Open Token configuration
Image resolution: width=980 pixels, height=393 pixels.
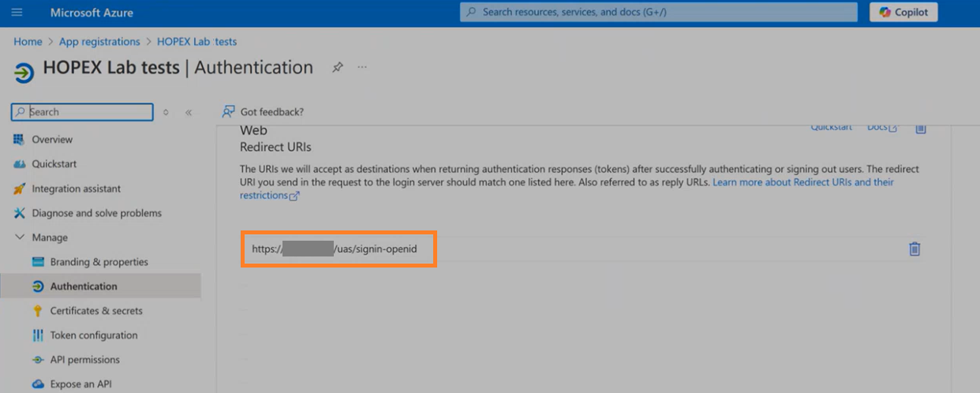(x=94, y=335)
